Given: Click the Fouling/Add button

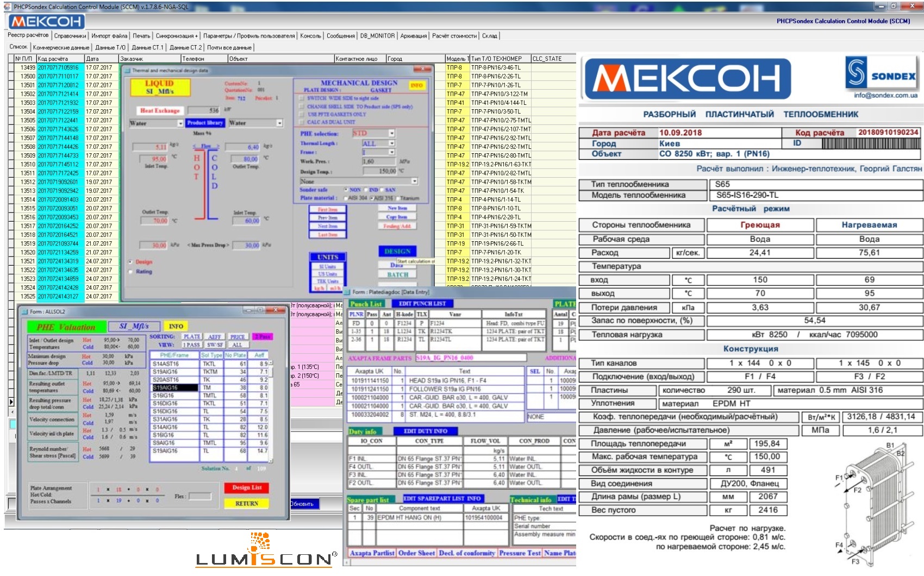Looking at the screenshot, I should coord(397,226).
